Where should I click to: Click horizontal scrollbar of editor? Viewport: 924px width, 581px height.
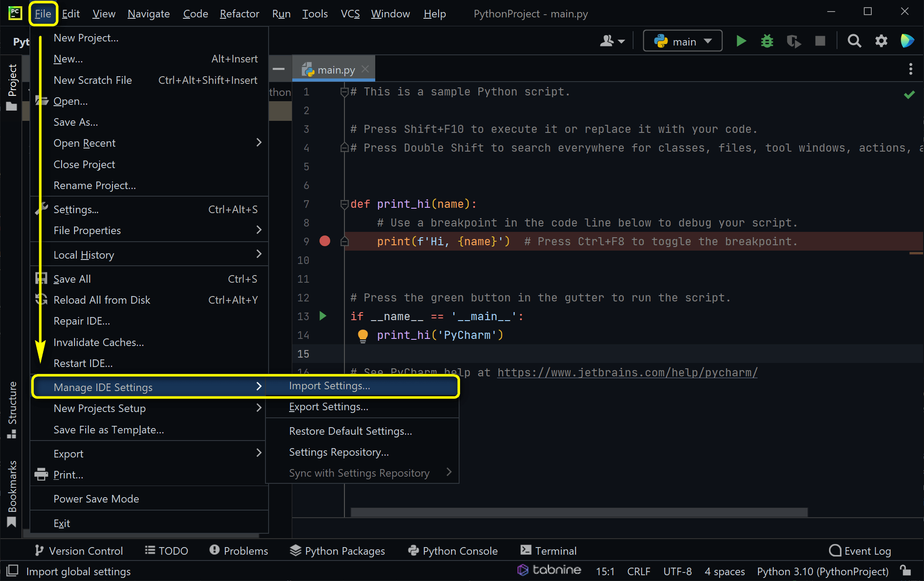tap(579, 512)
